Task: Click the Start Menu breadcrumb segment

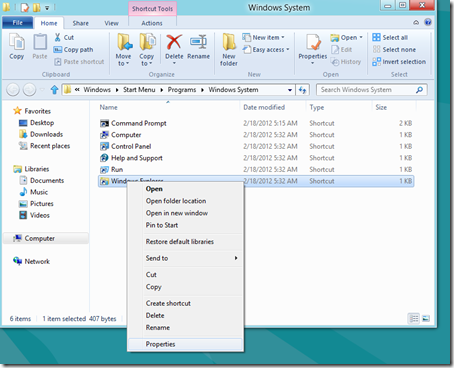Action: pos(139,90)
